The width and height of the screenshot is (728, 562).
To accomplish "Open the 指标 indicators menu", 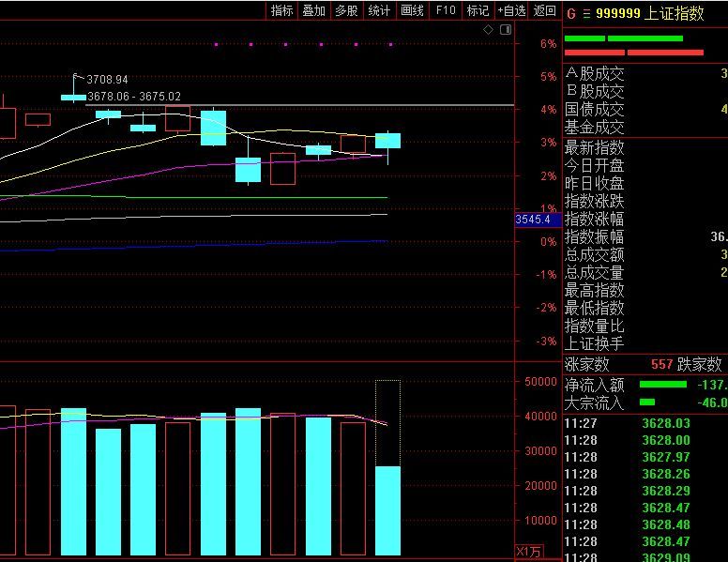I will click(x=281, y=10).
